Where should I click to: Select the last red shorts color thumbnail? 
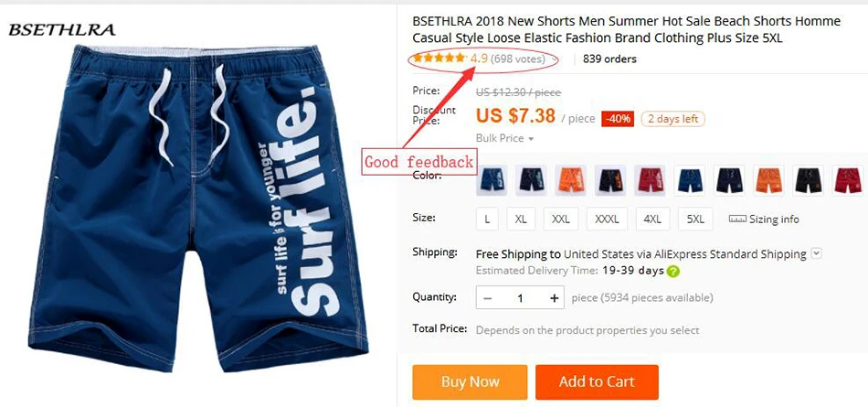[848, 180]
